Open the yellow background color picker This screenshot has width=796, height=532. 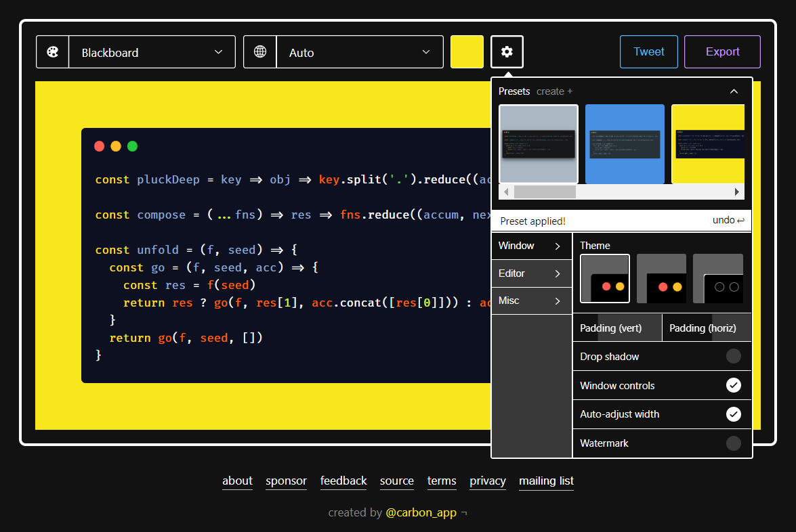467,51
